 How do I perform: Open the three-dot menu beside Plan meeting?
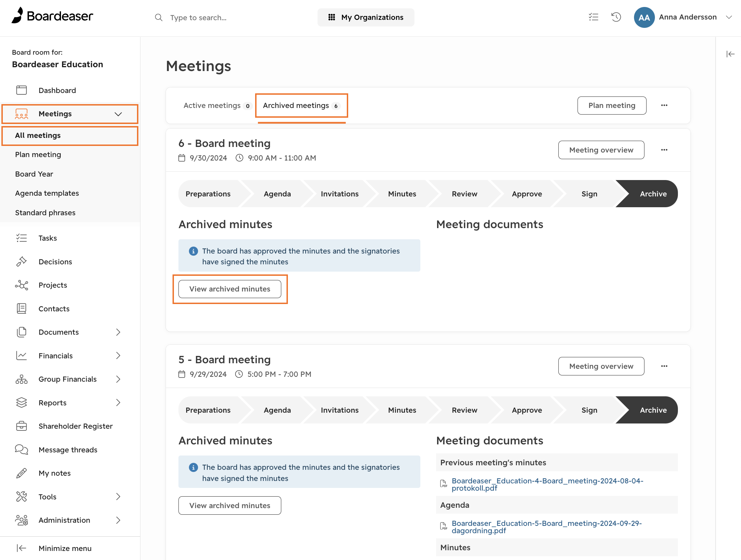coord(664,105)
